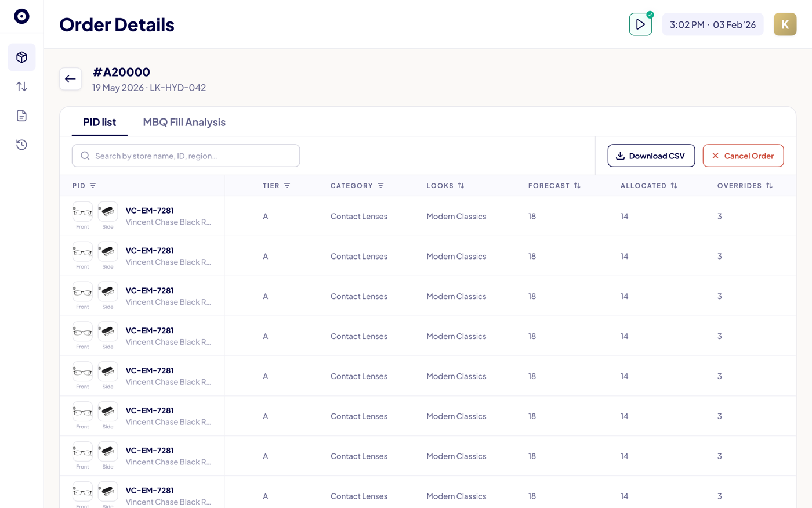Open Front thumbnail in fourth row
812x508 pixels.
(82, 332)
